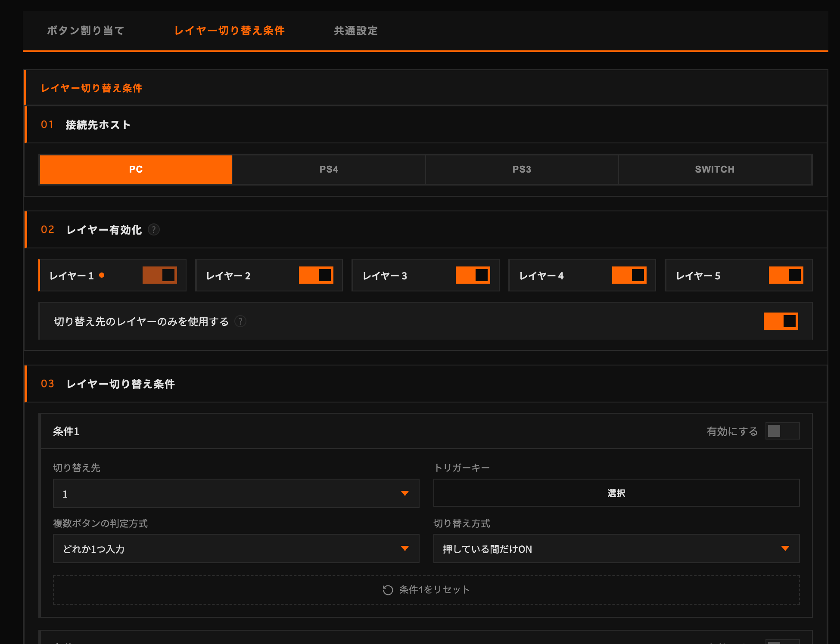Click the レイヤー切り替え条件 tab
The width and height of the screenshot is (840, 644).
[229, 31]
